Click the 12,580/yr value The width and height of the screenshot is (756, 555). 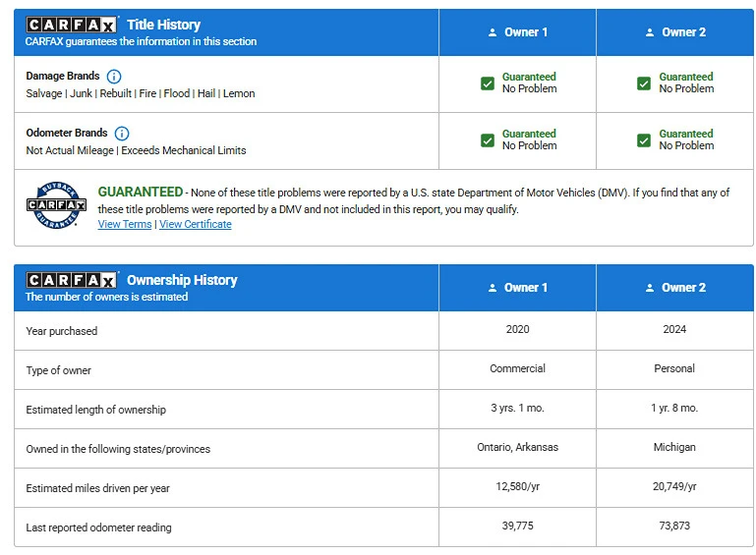pyautogui.click(x=518, y=486)
